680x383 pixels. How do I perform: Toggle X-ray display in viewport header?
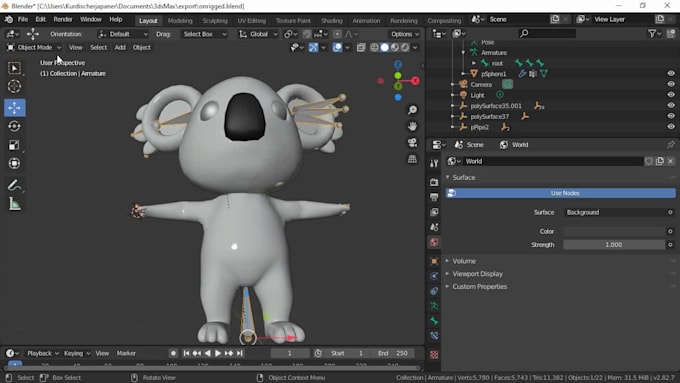pyautogui.click(x=361, y=47)
